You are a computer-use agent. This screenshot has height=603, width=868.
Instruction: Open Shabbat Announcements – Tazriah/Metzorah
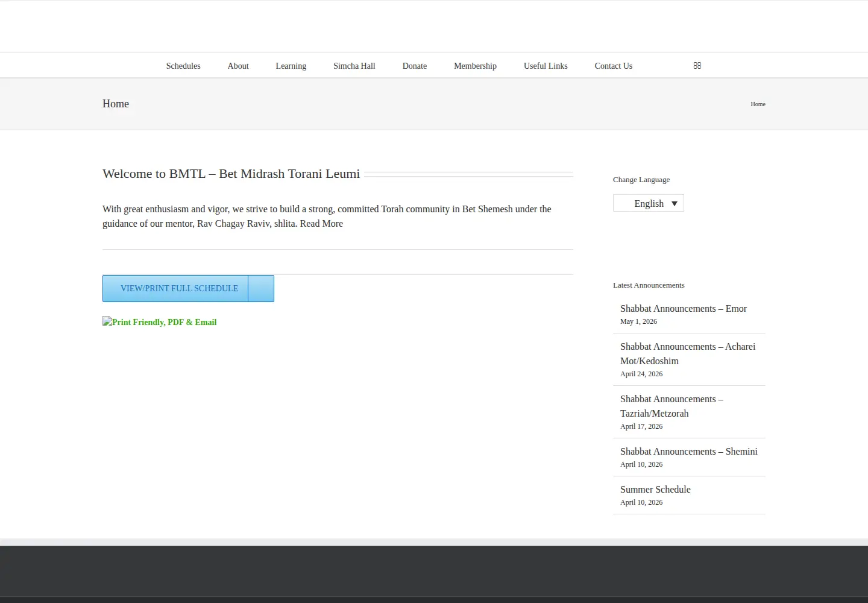[671, 406]
